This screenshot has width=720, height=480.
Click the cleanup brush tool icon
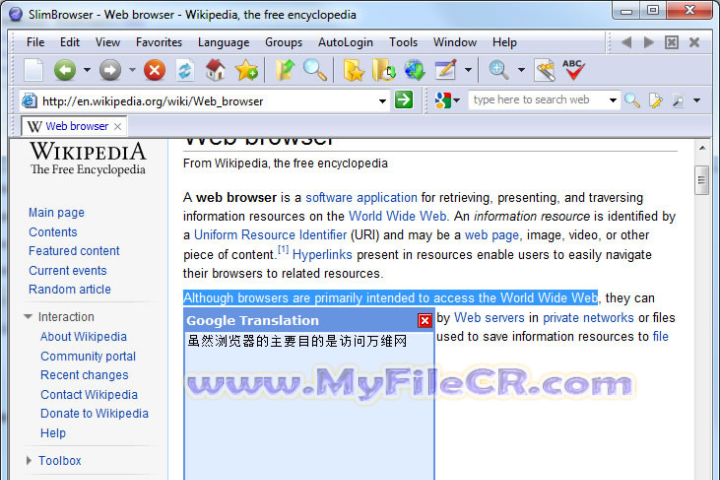[x=545, y=70]
